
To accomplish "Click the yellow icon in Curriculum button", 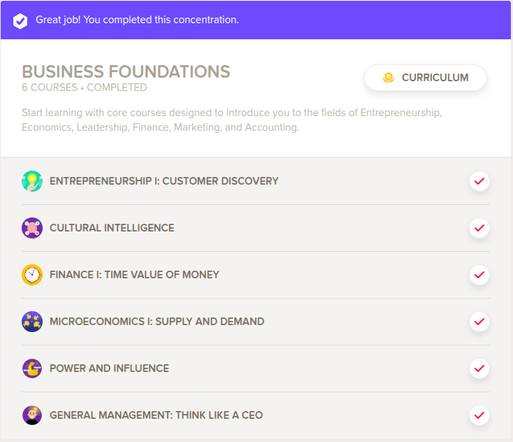I will 388,78.
